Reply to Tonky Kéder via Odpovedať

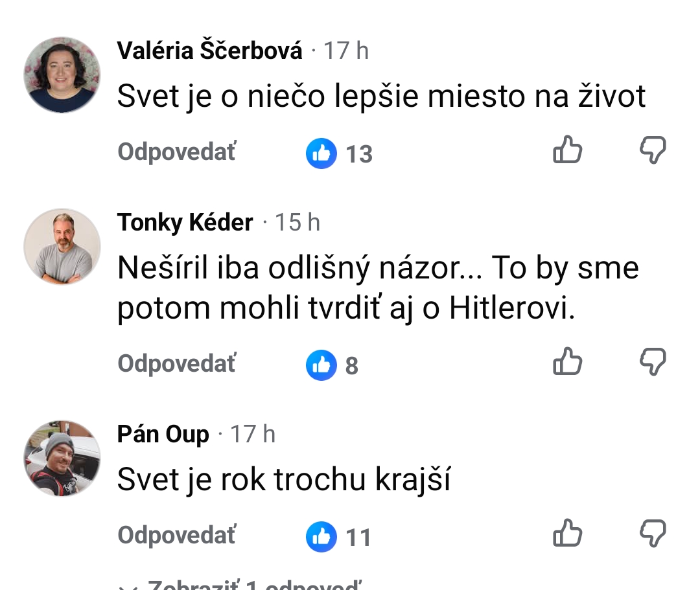pos(177,363)
